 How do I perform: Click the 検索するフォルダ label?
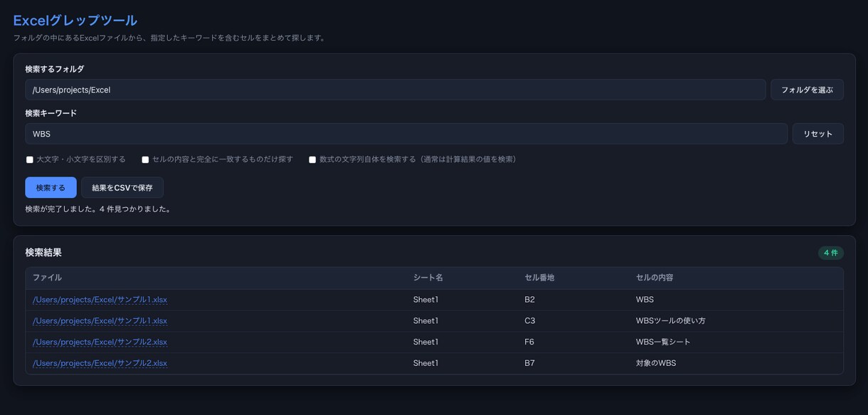pyautogui.click(x=54, y=69)
